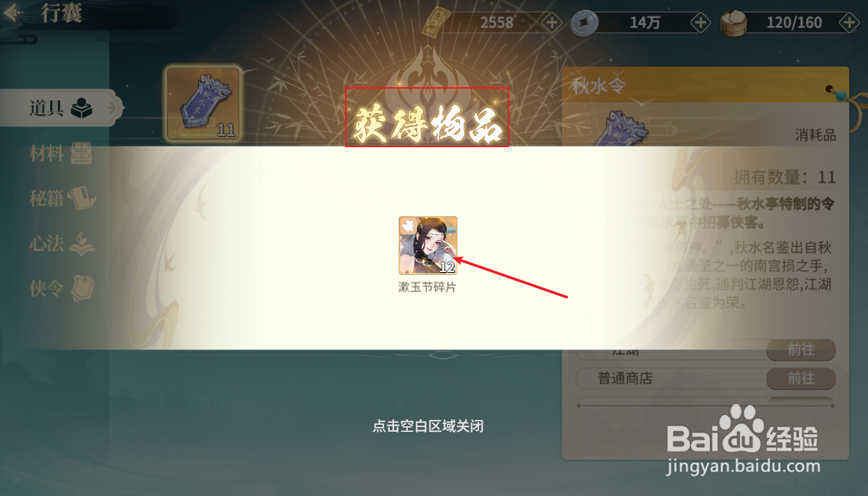This screenshot has height=496, width=868.
Task: Click the copper coin currency icon
Action: (x=584, y=24)
